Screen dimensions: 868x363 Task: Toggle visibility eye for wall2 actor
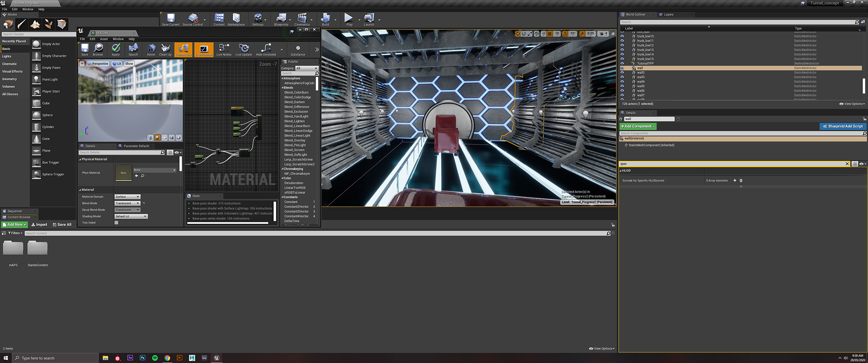(x=622, y=72)
